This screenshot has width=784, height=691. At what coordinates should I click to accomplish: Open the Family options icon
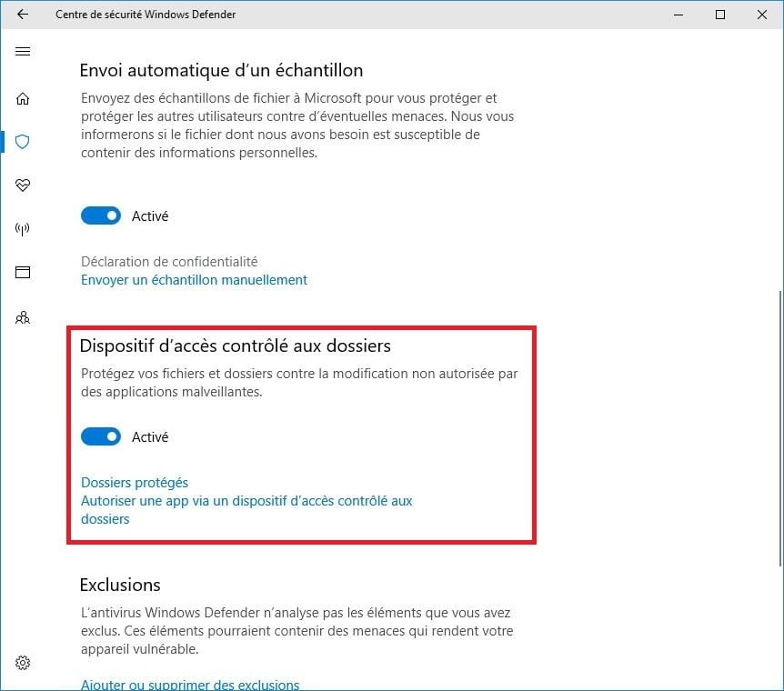point(23,317)
